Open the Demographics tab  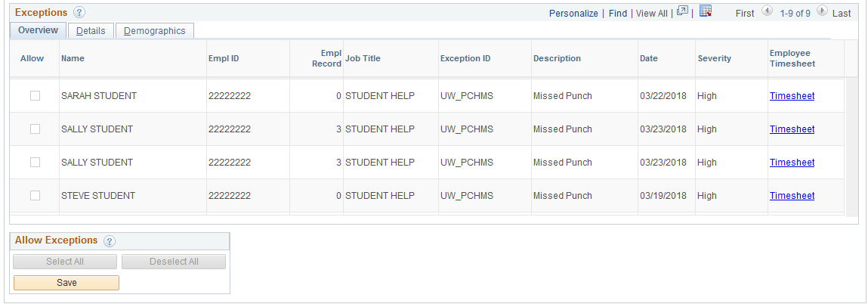(x=154, y=31)
